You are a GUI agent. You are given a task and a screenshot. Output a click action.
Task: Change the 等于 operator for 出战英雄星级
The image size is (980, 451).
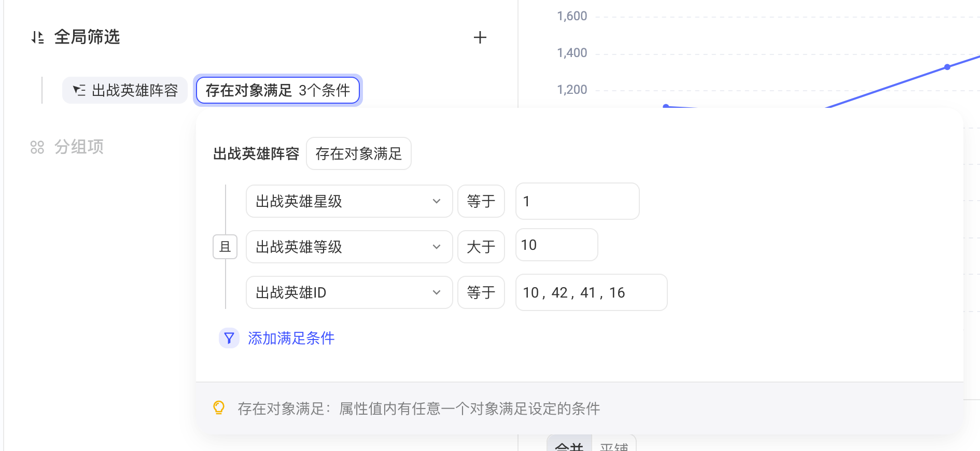coord(481,201)
